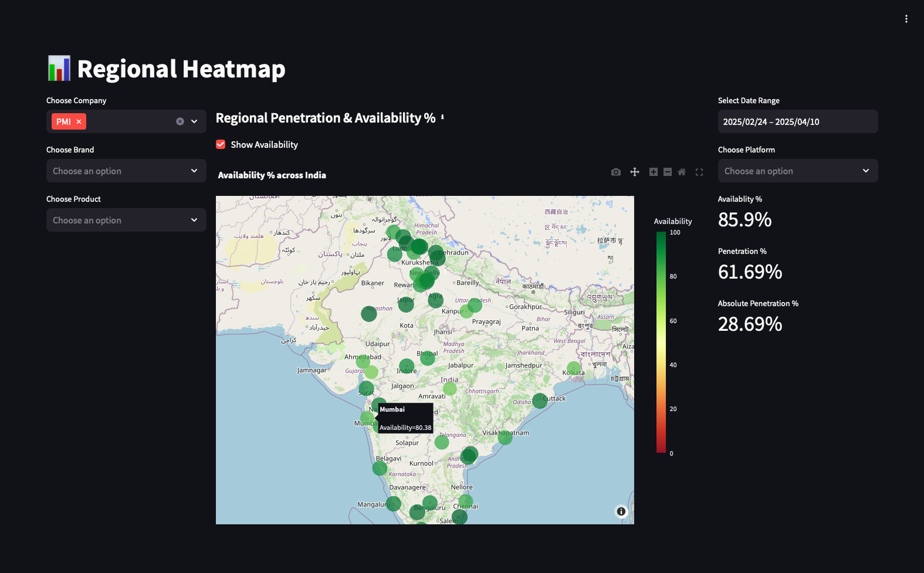Viewport: 924px width, 573px height.
Task: Zoom out using the minus icon
Action: 667,172
